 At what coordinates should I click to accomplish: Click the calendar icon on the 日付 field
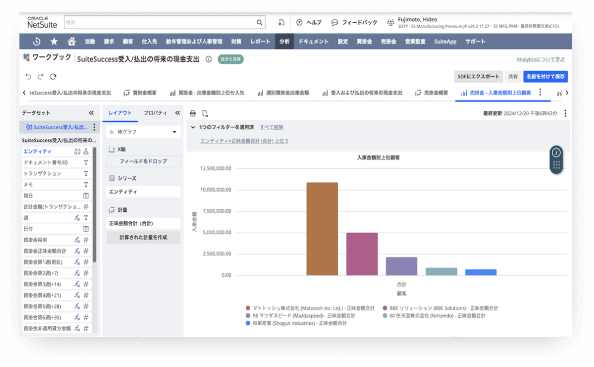(86, 229)
